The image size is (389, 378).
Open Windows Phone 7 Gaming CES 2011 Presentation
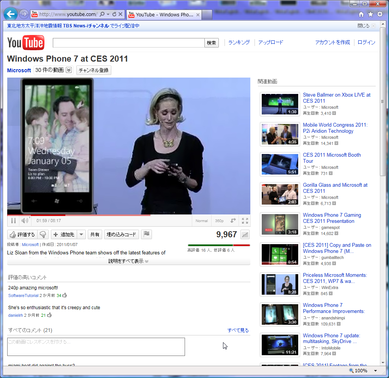pos(332,218)
